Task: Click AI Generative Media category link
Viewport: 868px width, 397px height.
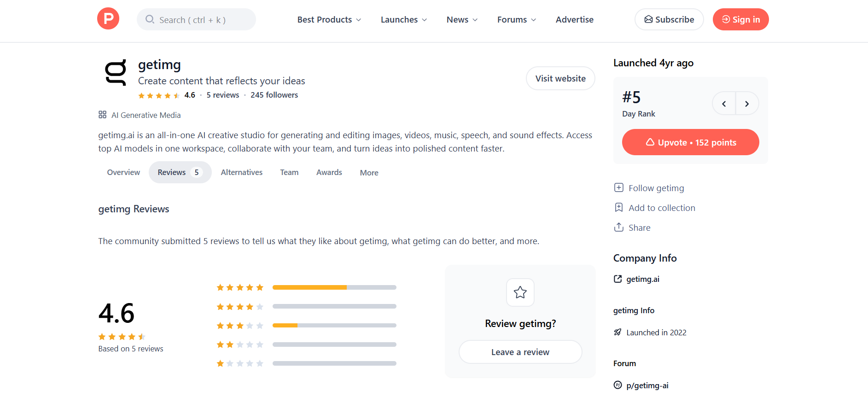Action: point(146,115)
